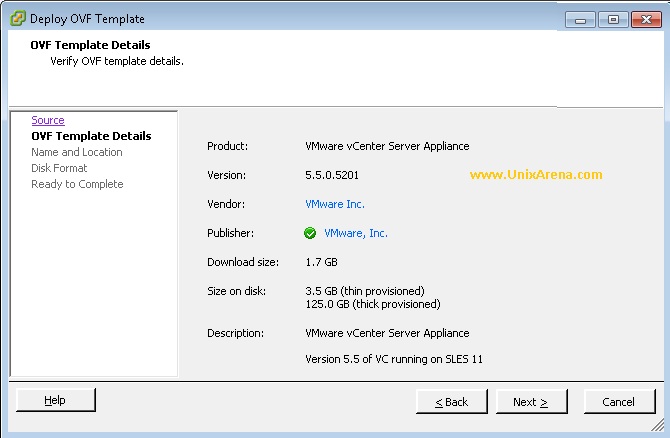Click the 125.0 GB (thick provisioned) text
Image resolution: width=670 pixels, height=438 pixels.
[x=373, y=304]
